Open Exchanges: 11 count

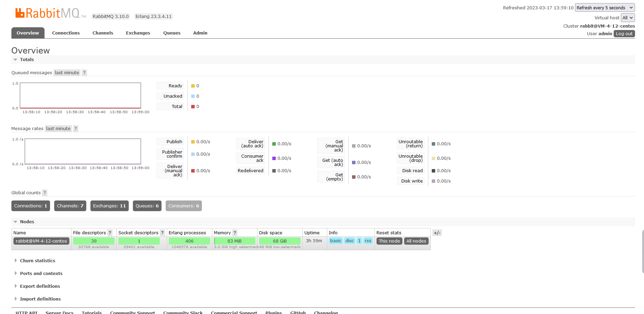pyautogui.click(x=109, y=206)
